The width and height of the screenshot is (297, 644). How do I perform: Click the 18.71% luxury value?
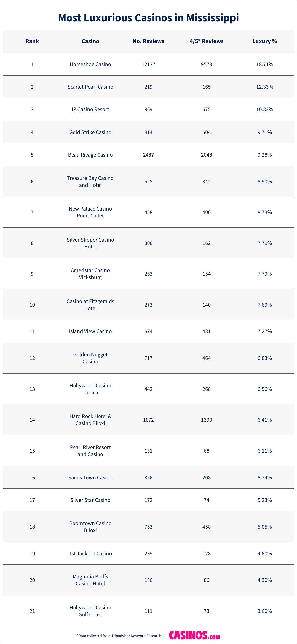tap(265, 64)
